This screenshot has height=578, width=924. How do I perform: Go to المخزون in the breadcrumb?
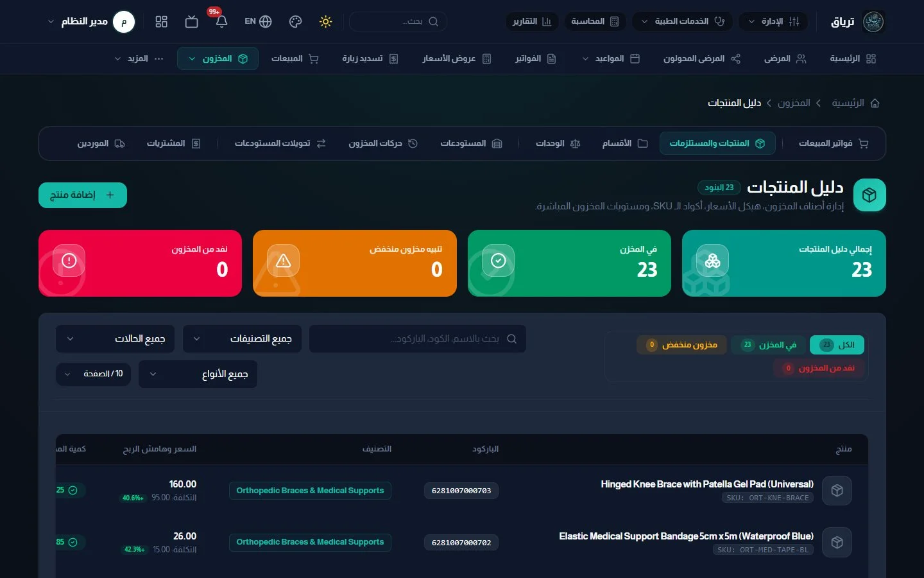click(794, 103)
